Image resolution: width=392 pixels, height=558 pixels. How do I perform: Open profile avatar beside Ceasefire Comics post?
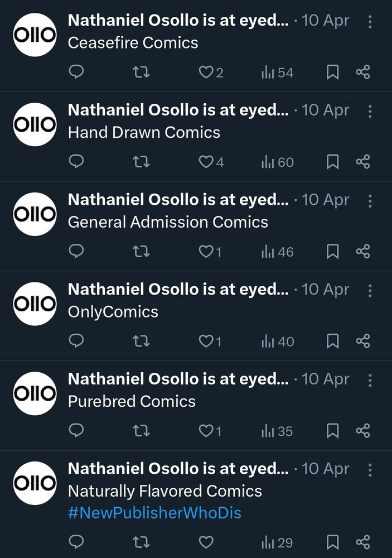35,35
